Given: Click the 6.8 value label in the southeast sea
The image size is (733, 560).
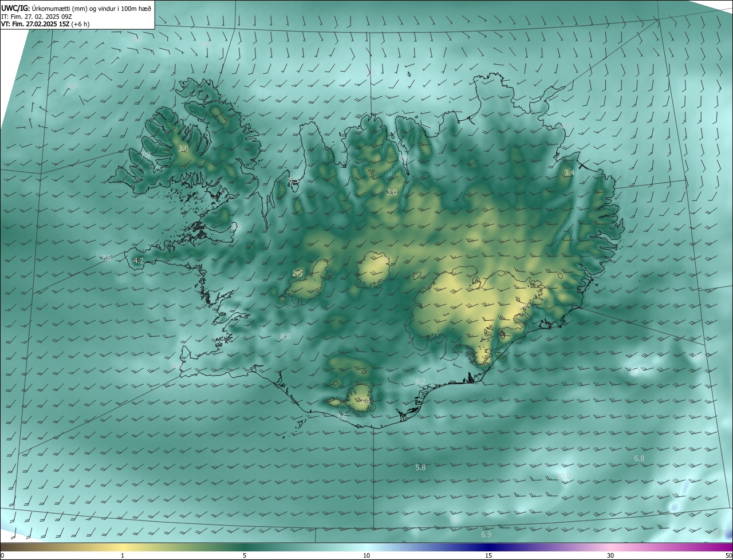Looking at the screenshot, I should pyautogui.click(x=639, y=459).
